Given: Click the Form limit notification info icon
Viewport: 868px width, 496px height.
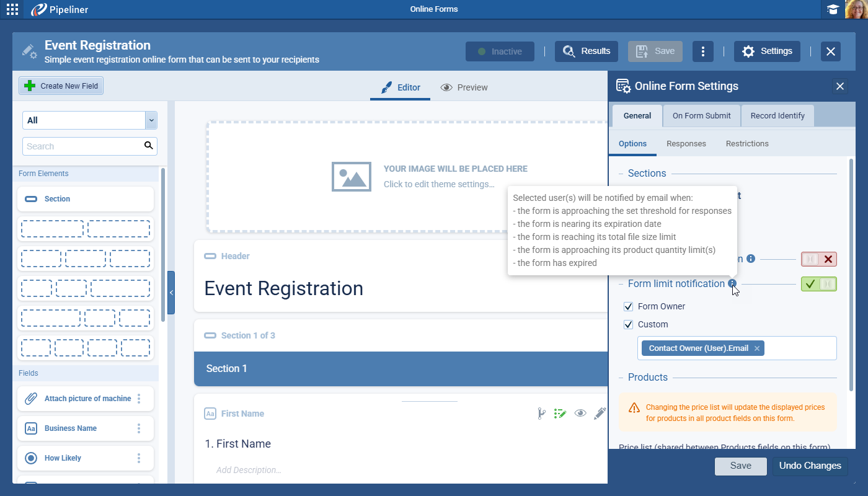Looking at the screenshot, I should (x=733, y=283).
